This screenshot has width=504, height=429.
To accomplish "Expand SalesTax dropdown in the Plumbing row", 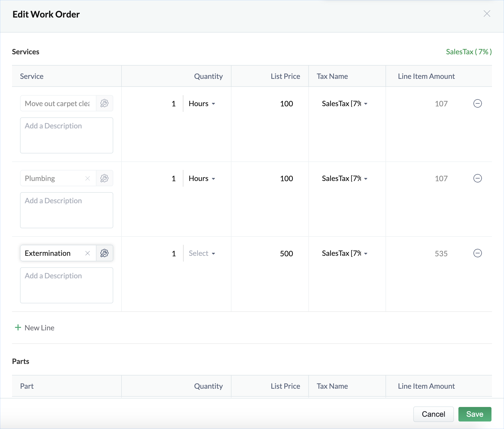I will pyautogui.click(x=344, y=178).
